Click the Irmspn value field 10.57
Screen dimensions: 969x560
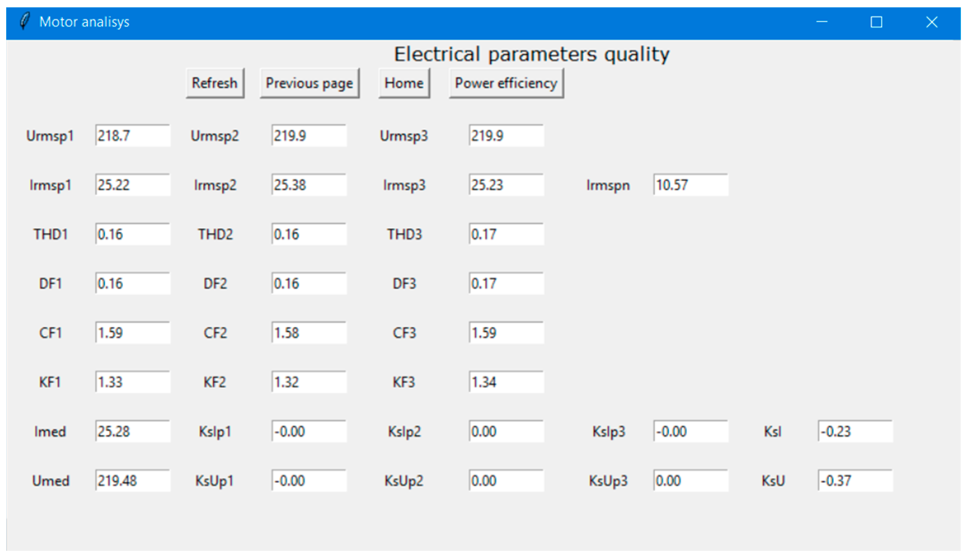pyautogui.click(x=690, y=185)
